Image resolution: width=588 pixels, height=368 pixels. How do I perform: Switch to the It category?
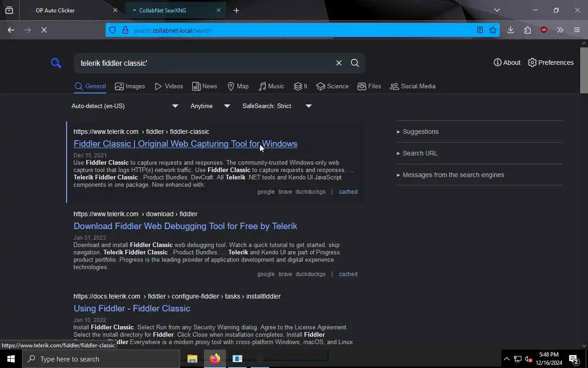click(x=300, y=86)
